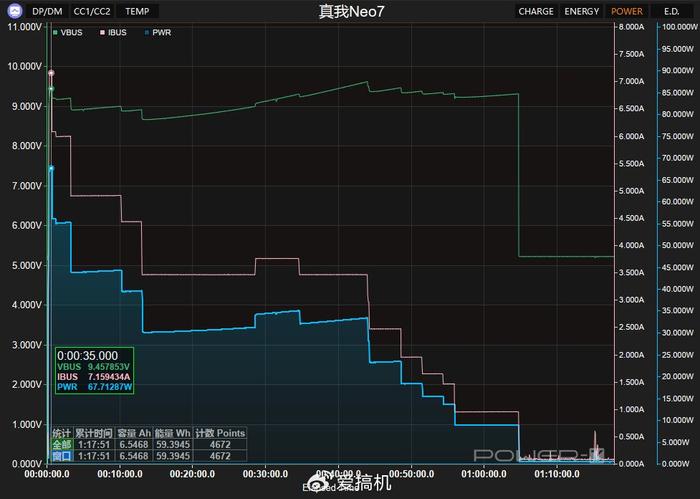
Task: Click the 8.000A current axis label
Action: pos(631,27)
